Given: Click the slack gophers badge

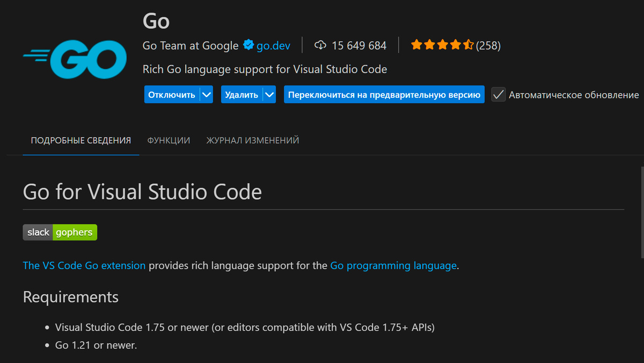Looking at the screenshot, I should tap(60, 233).
